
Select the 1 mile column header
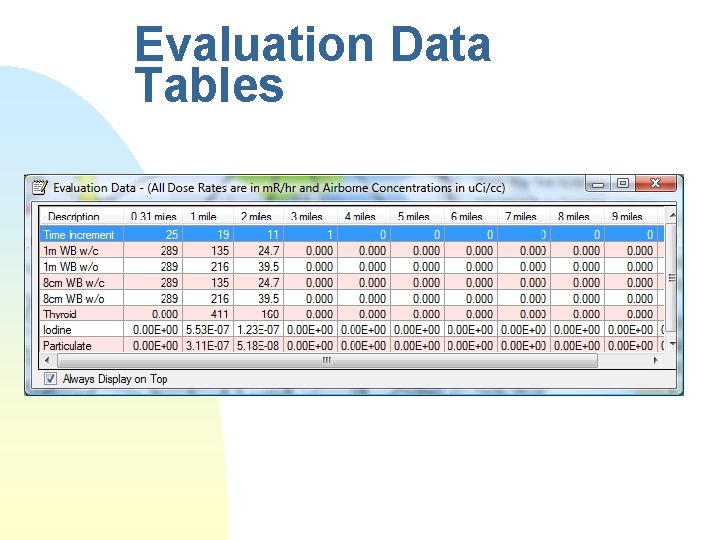click(x=208, y=216)
